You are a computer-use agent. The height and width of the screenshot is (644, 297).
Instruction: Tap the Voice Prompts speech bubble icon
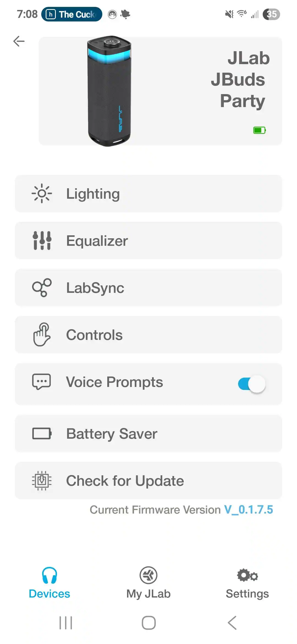(42, 382)
